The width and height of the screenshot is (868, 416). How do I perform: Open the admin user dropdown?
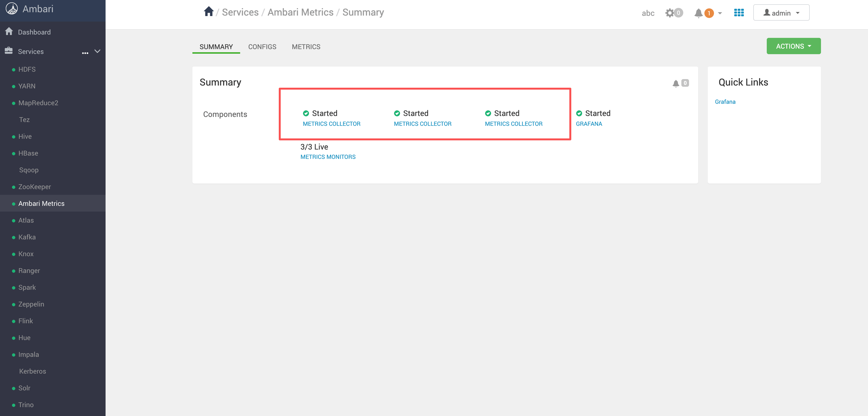(x=781, y=13)
